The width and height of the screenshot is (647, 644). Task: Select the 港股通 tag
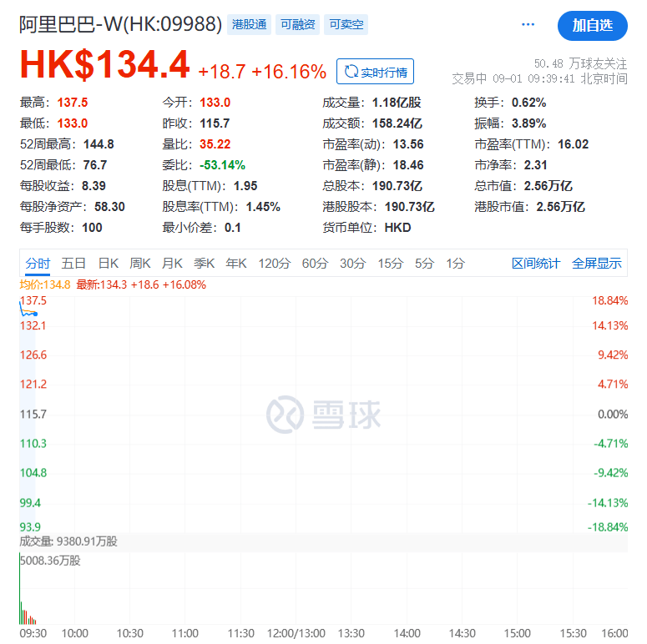(249, 25)
